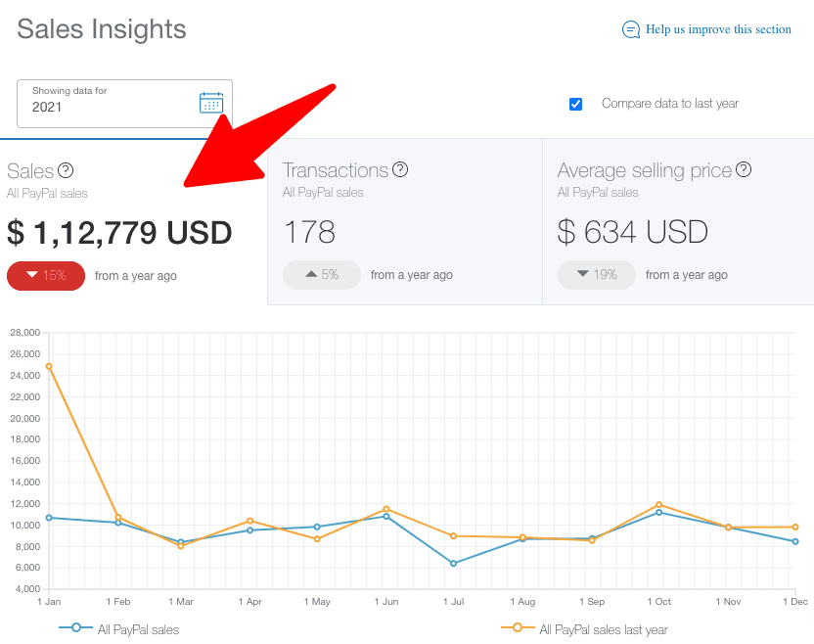The width and height of the screenshot is (814, 644).
Task: Click the 5% increase badge under Transactions
Action: click(322, 275)
